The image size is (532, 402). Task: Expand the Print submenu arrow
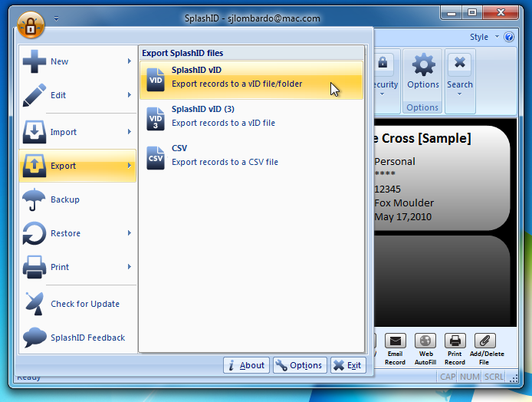pyautogui.click(x=130, y=266)
